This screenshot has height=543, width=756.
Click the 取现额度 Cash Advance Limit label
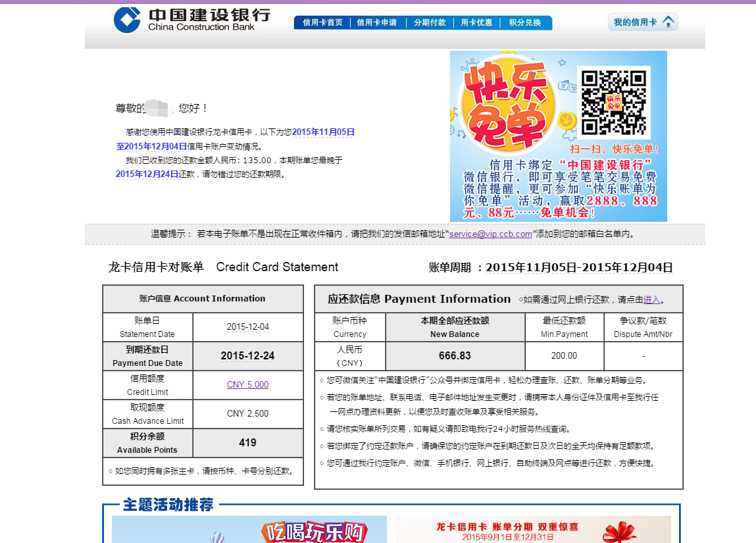tap(147, 414)
